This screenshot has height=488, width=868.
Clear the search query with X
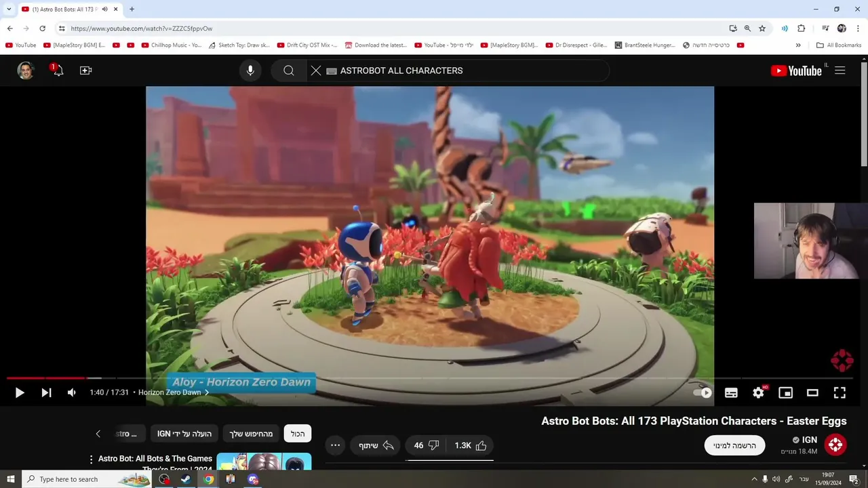coord(316,70)
